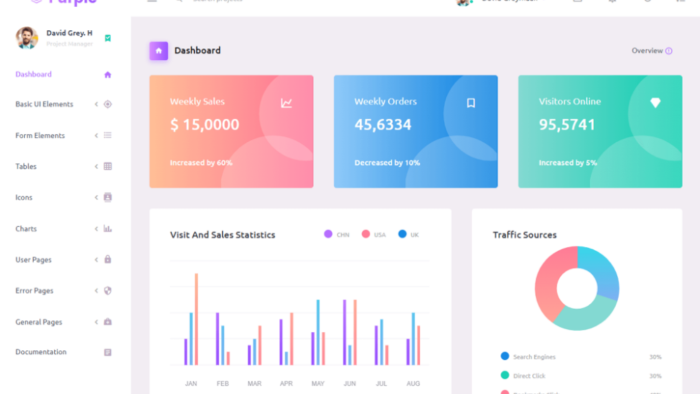This screenshot has width=700, height=394.
Task: Click the Direct Click legend label
Action: [529, 376]
